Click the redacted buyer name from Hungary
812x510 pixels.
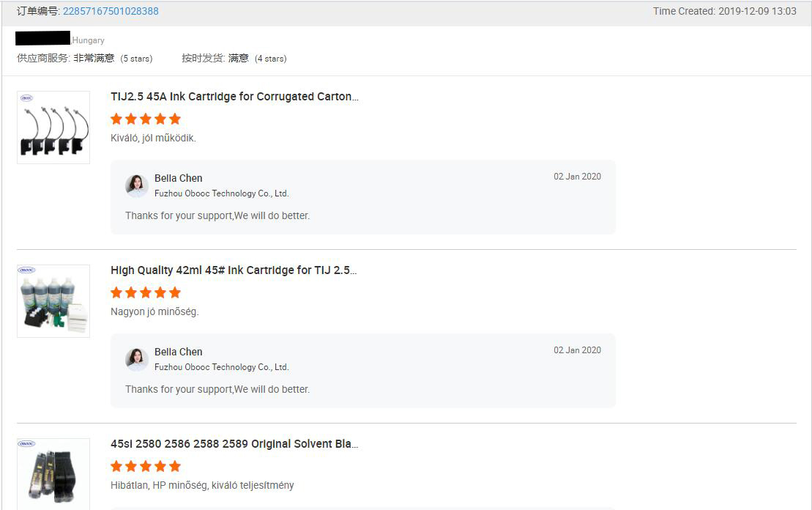coord(42,38)
